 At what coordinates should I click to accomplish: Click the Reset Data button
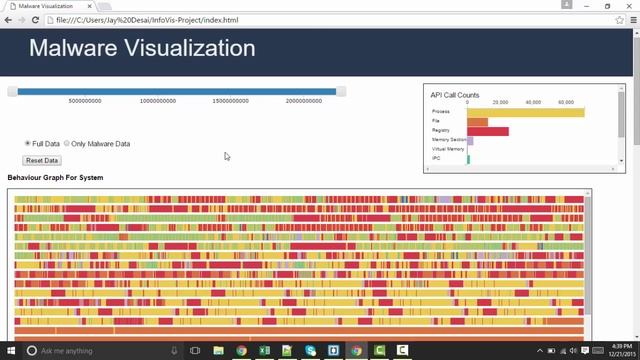[x=42, y=160]
